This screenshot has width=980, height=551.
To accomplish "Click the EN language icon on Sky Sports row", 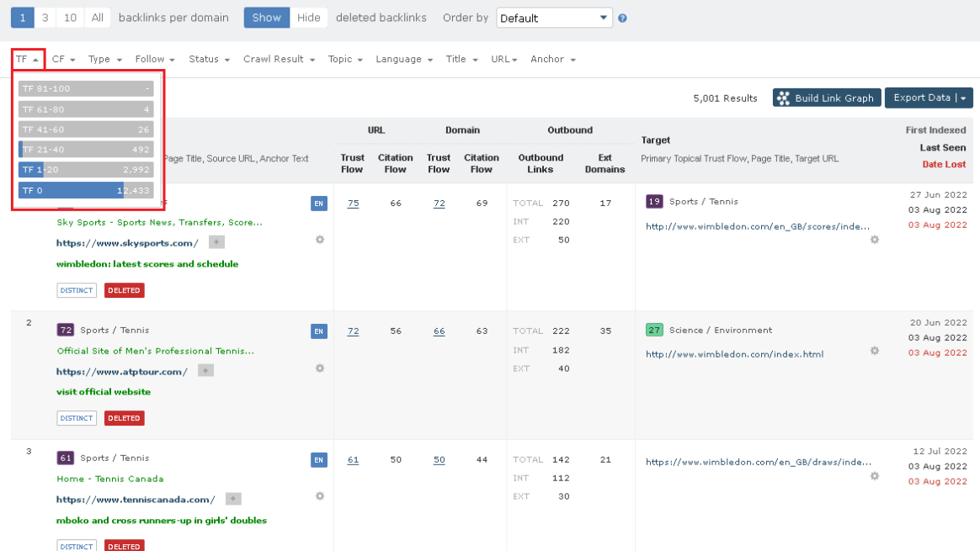I will [319, 202].
